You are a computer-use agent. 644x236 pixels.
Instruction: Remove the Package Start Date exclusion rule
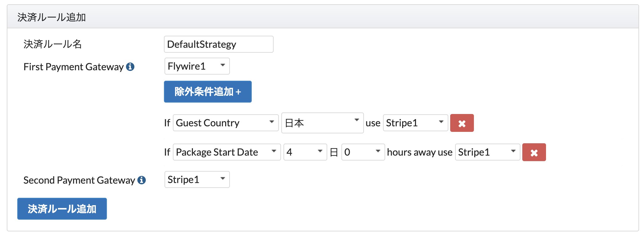534,152
